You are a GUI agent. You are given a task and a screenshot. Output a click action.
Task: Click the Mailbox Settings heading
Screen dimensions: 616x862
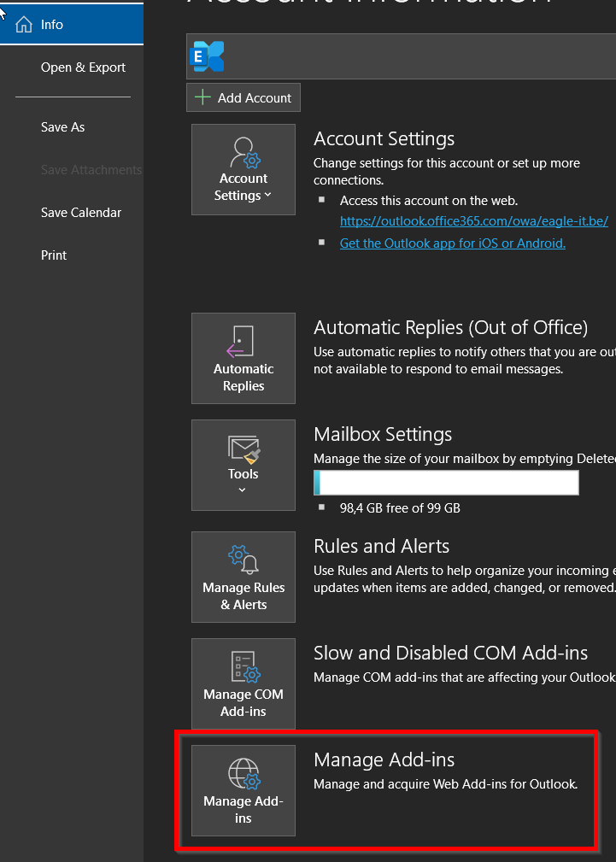pyautogui.click(x=383, y=434)
